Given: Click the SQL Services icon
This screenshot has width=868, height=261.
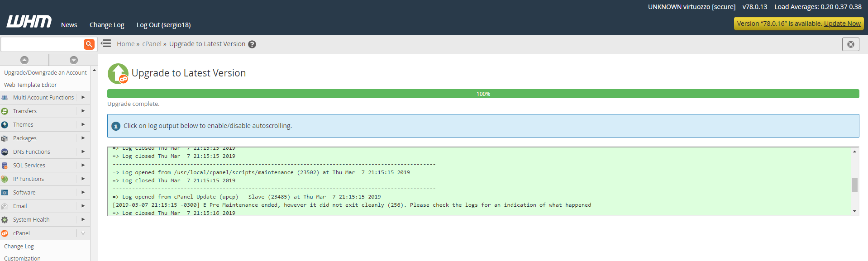Looking at the screenshot, I should (5, 166).
